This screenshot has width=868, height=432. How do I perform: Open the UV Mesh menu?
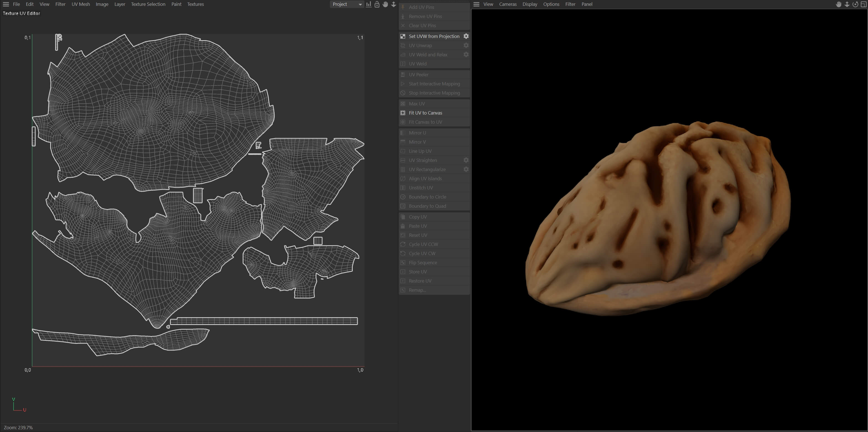pos(80,4)
